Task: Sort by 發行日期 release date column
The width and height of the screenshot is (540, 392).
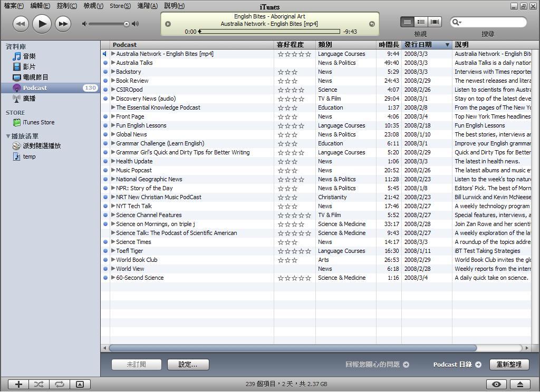Action: point(427,45)
